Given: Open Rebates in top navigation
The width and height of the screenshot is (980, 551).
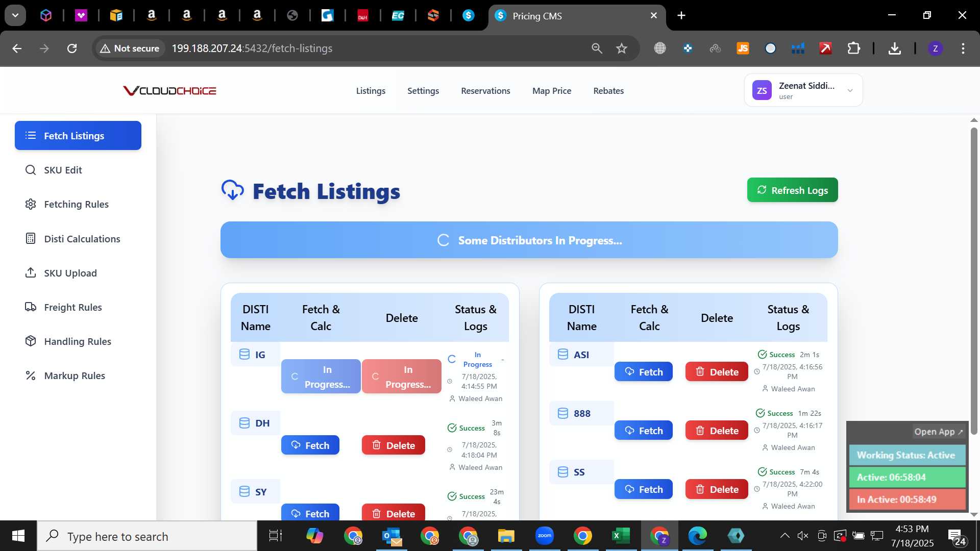Looking at the screenshot, I should (608, 91).
